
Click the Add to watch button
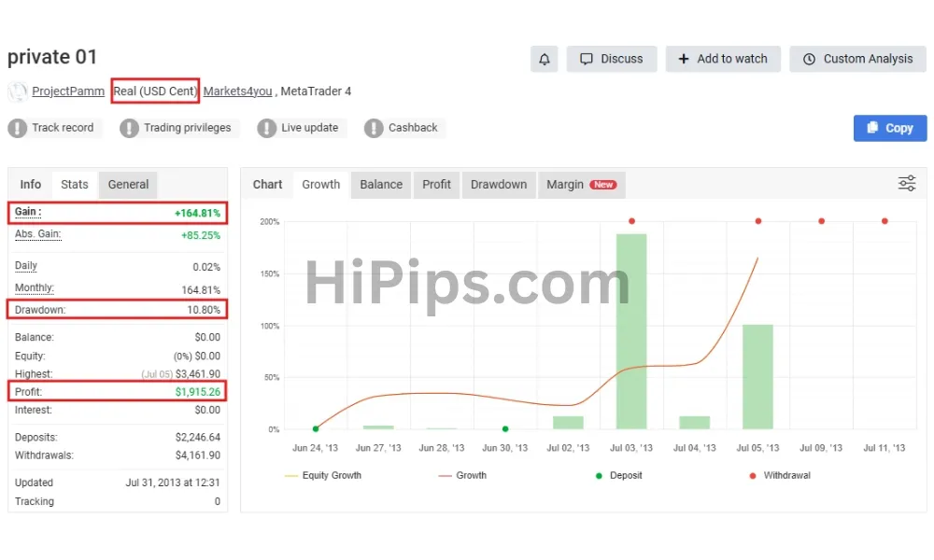(x=723, y=59)
